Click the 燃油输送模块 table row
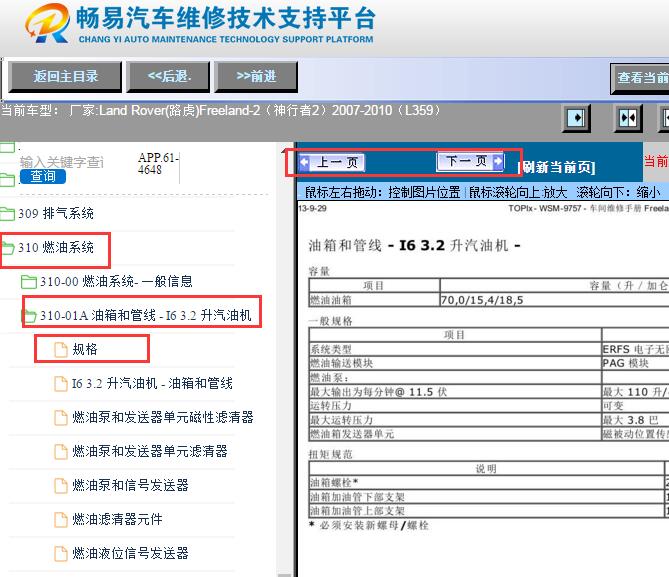This screenshot has height=577, width=669. click(489, 363)
